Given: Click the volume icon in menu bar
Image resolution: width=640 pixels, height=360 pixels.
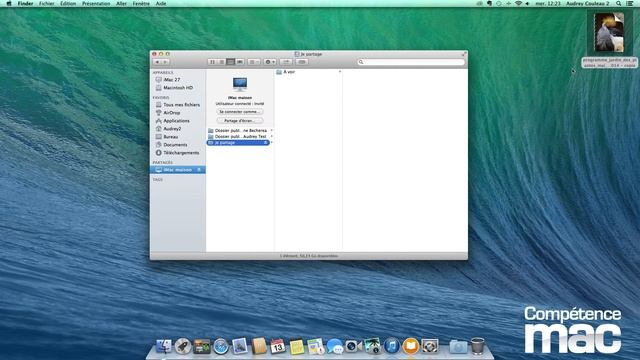Looking at the screenshot, I should tap(527, 3).
